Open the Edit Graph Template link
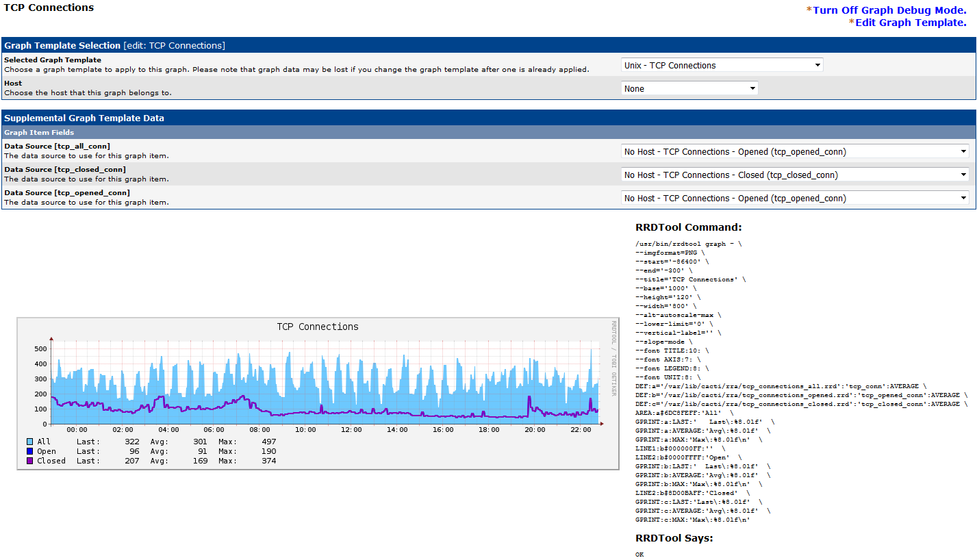 pyautogui.click(x=911, y=23)
